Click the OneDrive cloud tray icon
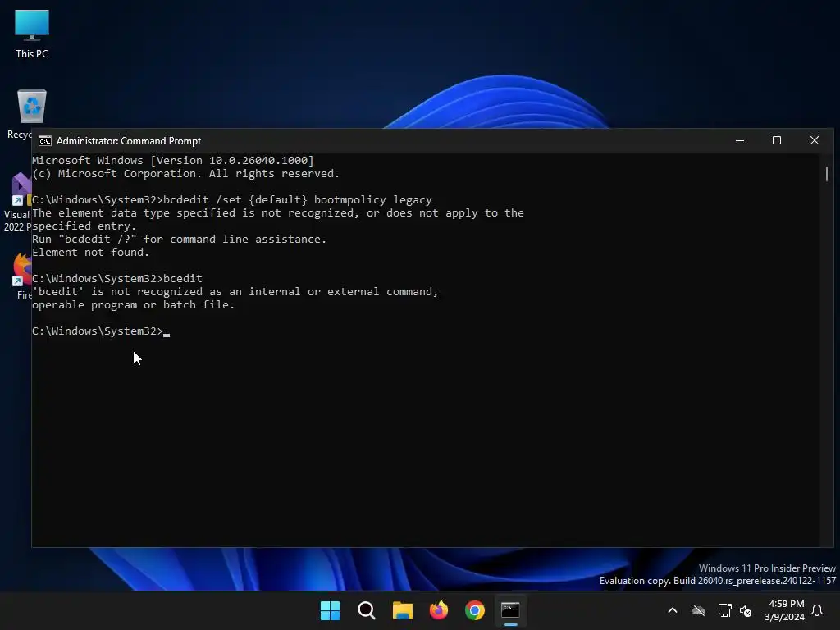 [x=699, y=610]
